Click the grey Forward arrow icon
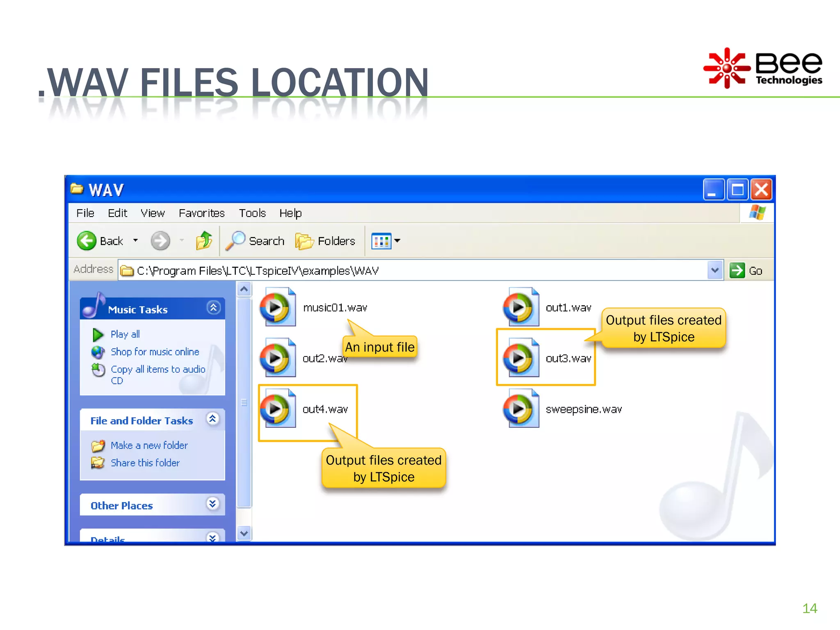Viewport: 840px width, 630px height. point(160,241)
